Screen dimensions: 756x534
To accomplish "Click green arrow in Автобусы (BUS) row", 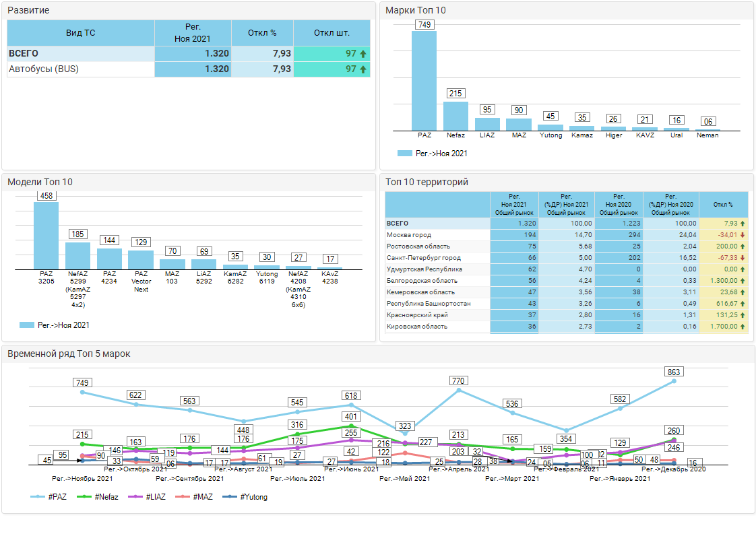I will (363, 69).
